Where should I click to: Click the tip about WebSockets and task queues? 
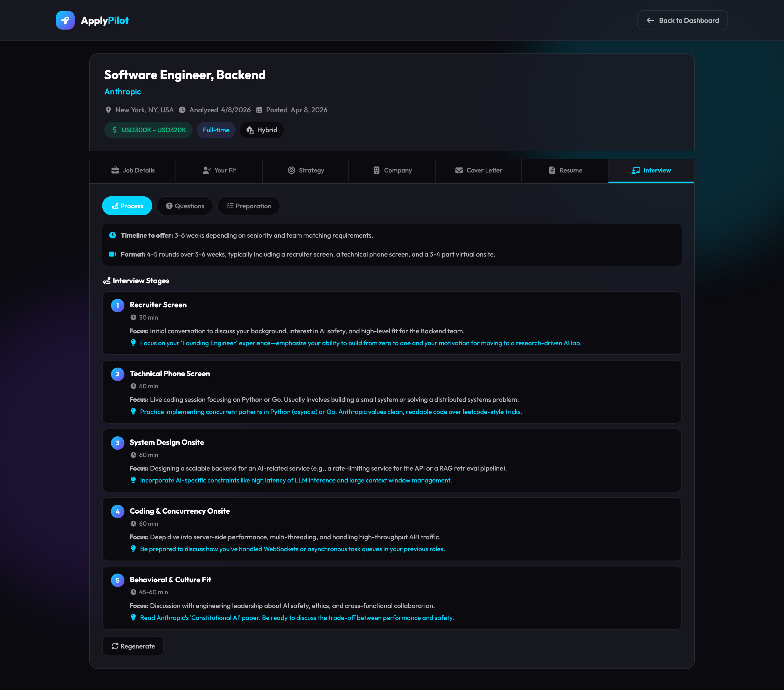292,549
